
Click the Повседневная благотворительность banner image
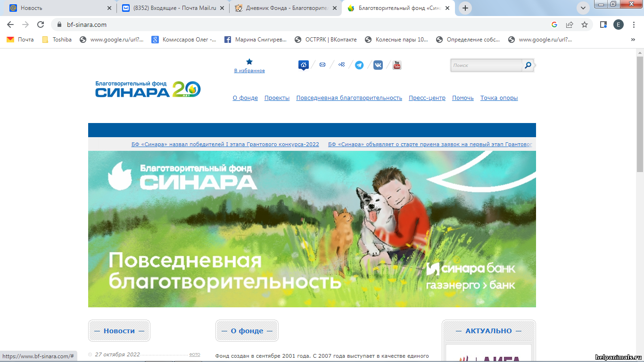tap(312, 229)
